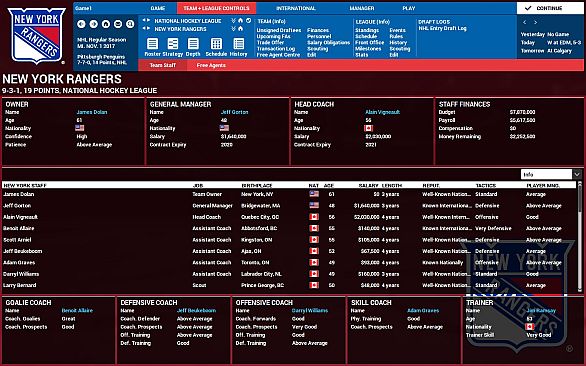The image size is (586, 366).
Task: Open the TEAM + LEAGUE CONTROLS menu
Action: point(216,8)
